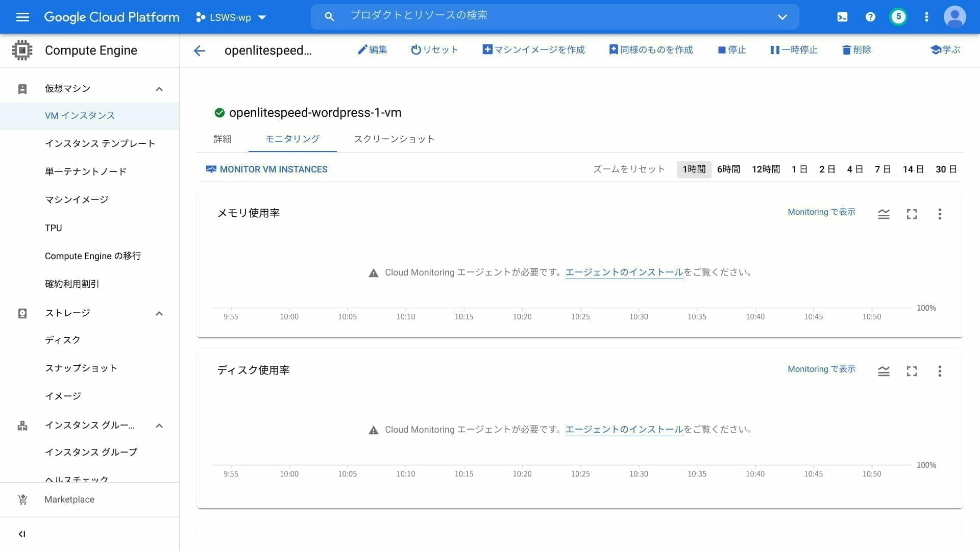
Task: Click マシンイメージを作成 button
Action: [x=533, y=49]
